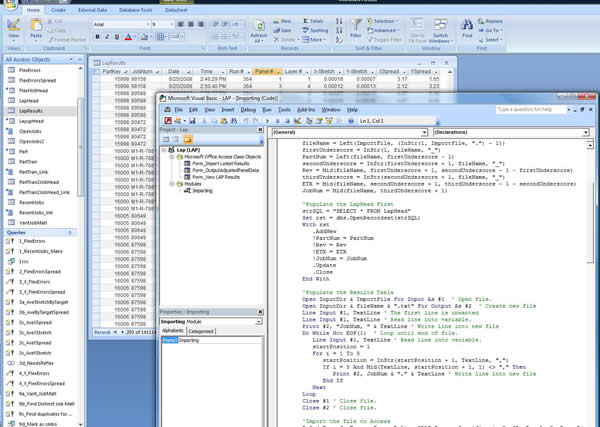Open the Tools menu in Visual Basic
Image resolution: width=600 pixels, height=427 pixels.
point(284,110)
